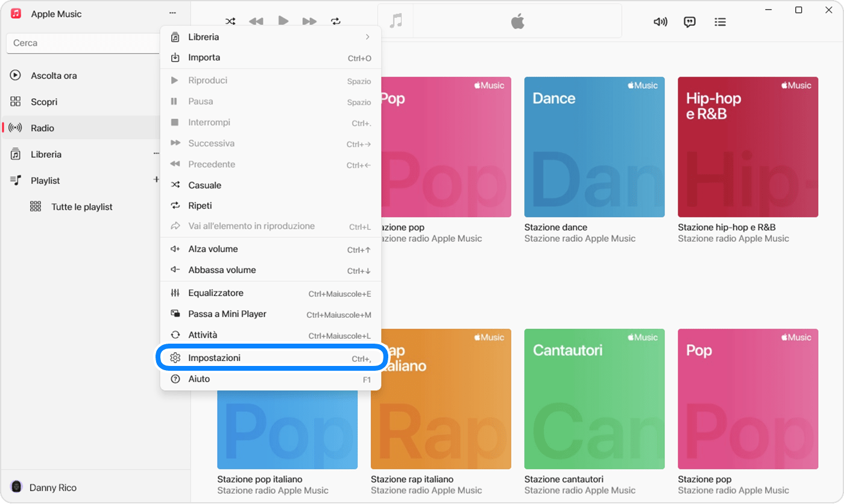Click Pausa menu entry
Viewport: 844px width, 504px height.
pos(271,102)
